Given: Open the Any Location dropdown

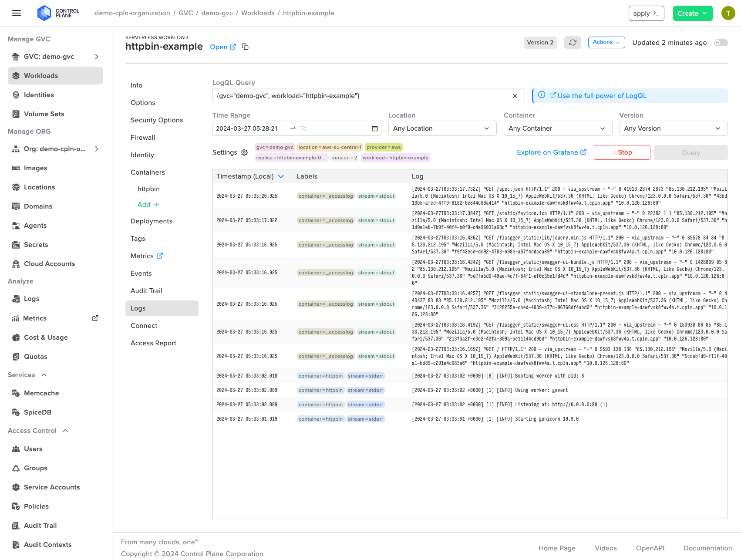Looking at the screenshot, I should pyautogui.click(x=442, y=128).
